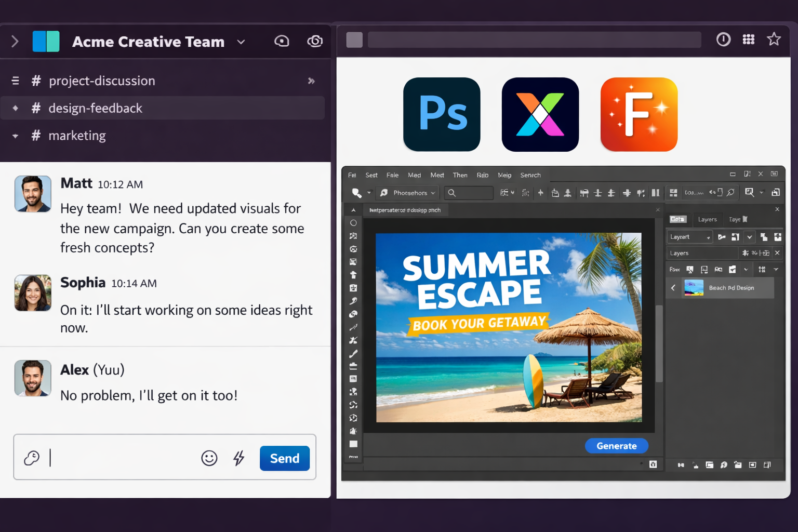
Task: Click the white color swatch at the left toolbar bottom
Action: tap(353, 444)
